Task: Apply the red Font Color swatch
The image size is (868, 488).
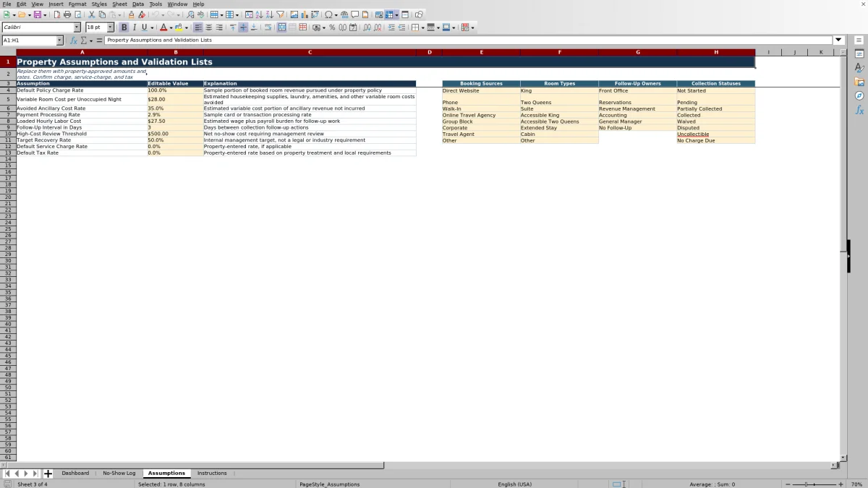Action: (x=163, y=27)
